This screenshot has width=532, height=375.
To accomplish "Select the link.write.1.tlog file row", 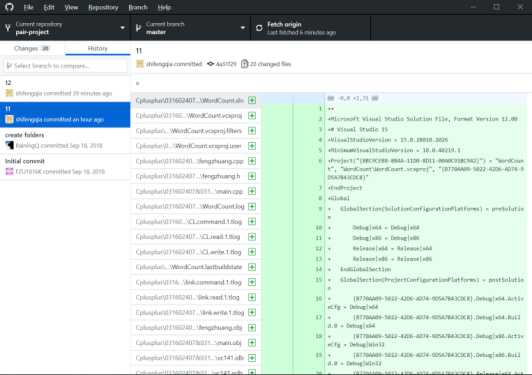I will 195,312.
